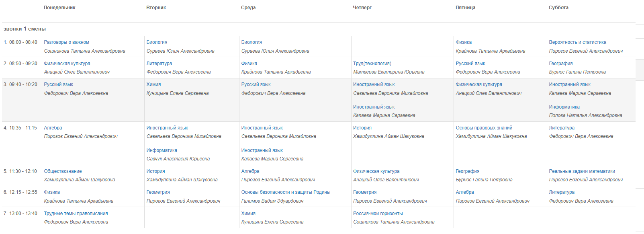Select Monday's Обществознание lesson

(63, 171)
